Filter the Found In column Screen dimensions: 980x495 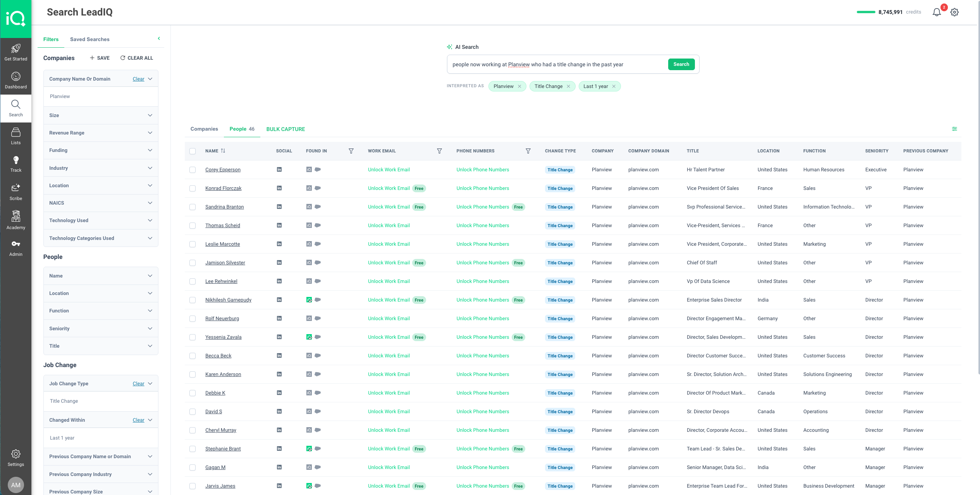coord(351,151)
